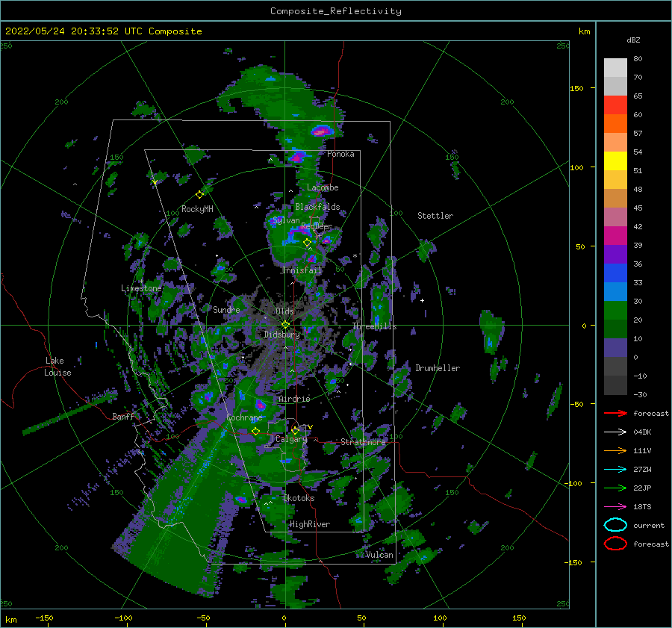Click the magenta 18TS arrow icon
This screenshot has height=628, width=672.
click(x=615, y=507)
